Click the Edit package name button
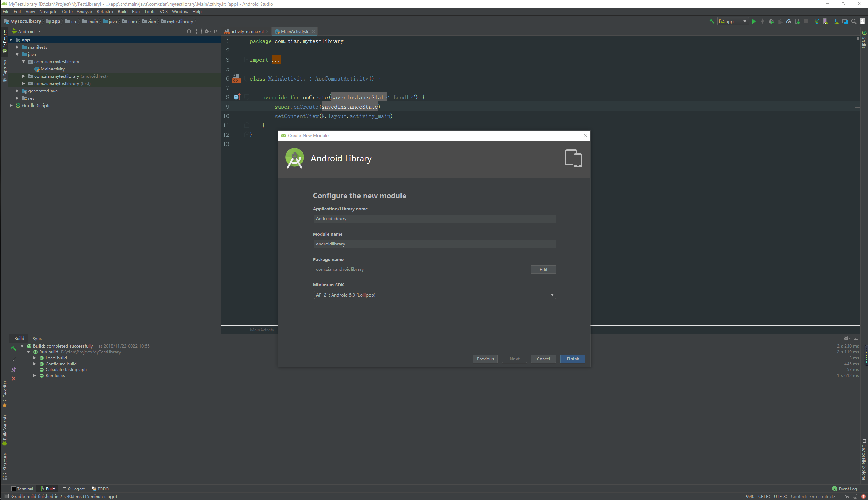868x500 pixels. (x=543, y=270)
